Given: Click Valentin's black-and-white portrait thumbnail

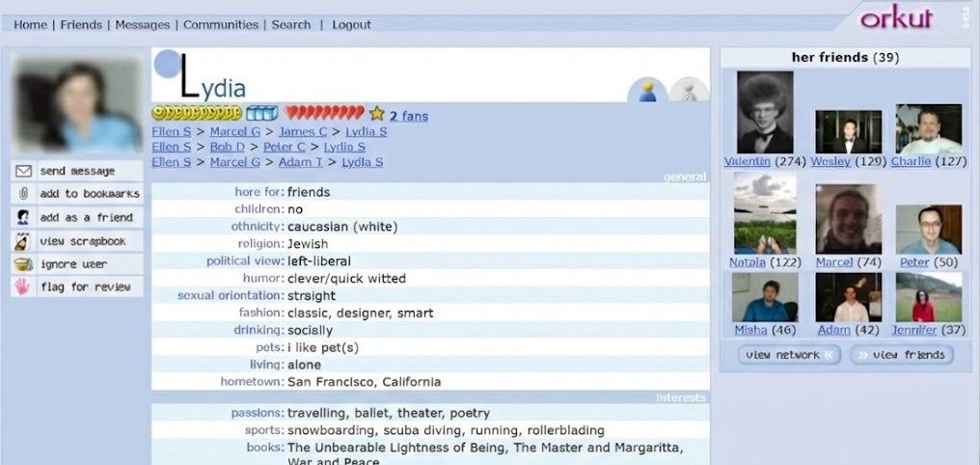Looking at the screenshot, I should tap(765, 112).
